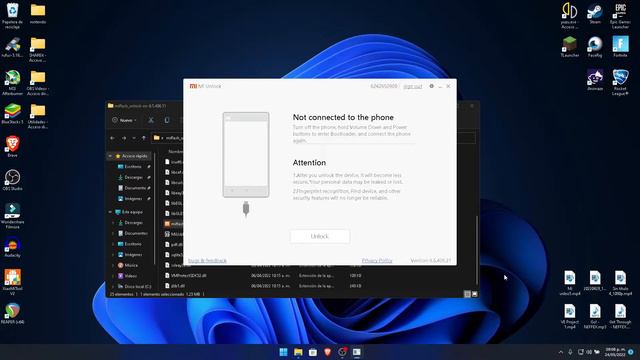Open the taskbar clock and date
Screen dimensions: 640x360
(x=615, y=352)
